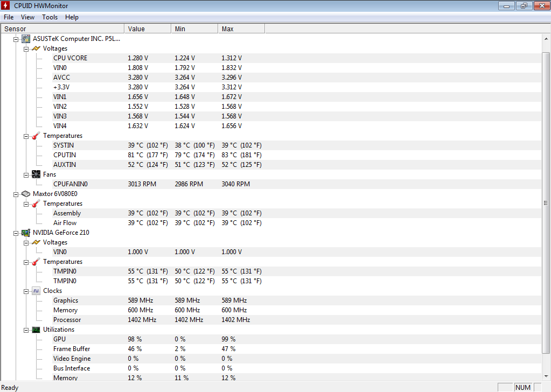
Task: Collapse the motherboard Voltages group
Action: pos(26,49)
